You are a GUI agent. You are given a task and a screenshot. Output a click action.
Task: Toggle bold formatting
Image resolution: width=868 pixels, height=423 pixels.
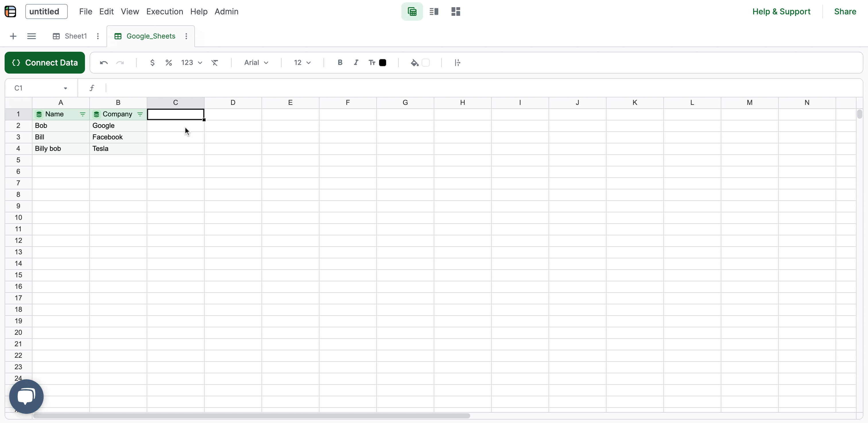(x=340, y=62)
